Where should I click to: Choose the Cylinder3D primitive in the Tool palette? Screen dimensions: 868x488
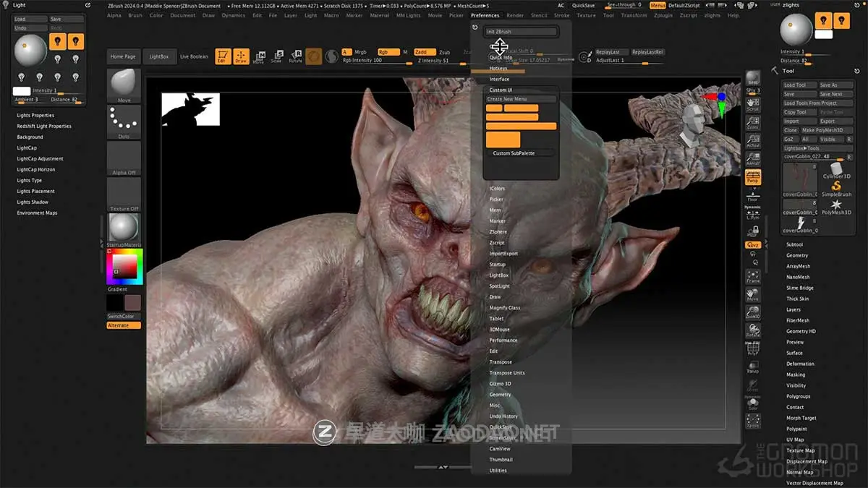coord(836,169)
